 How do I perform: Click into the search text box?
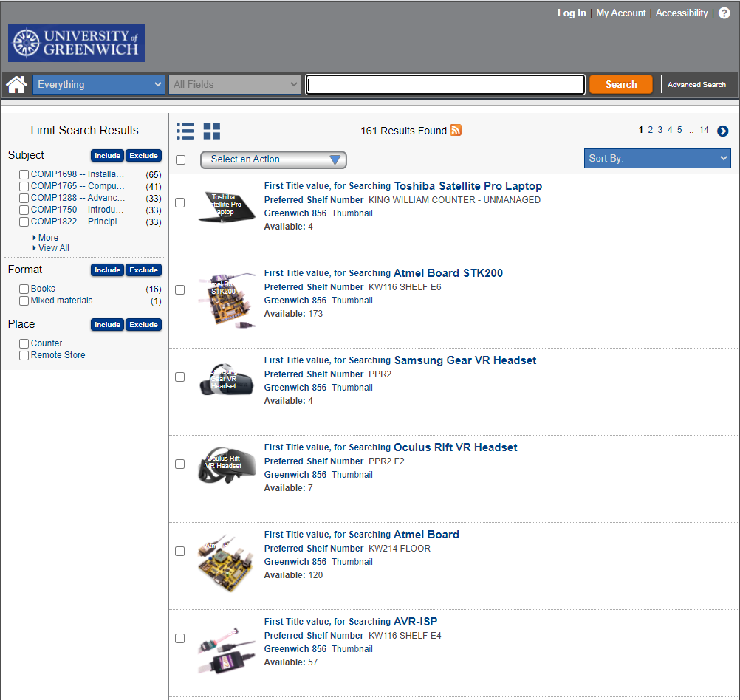pos(445,85)
